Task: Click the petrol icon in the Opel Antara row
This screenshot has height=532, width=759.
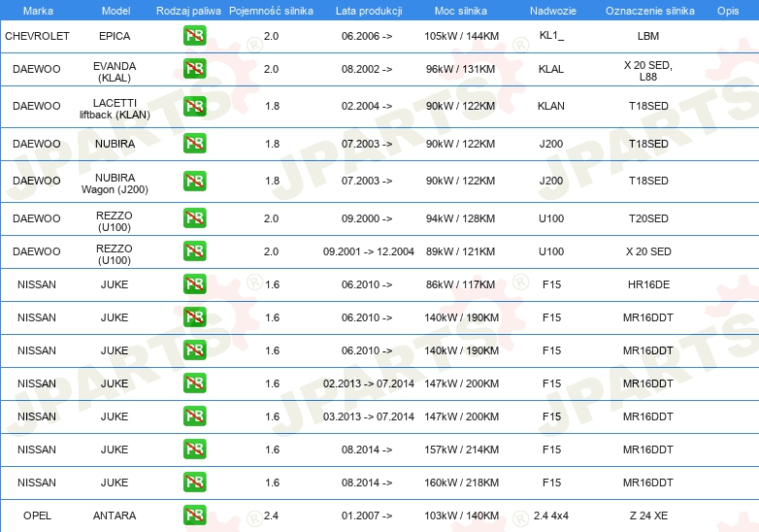Action: [x=194, y=515]
